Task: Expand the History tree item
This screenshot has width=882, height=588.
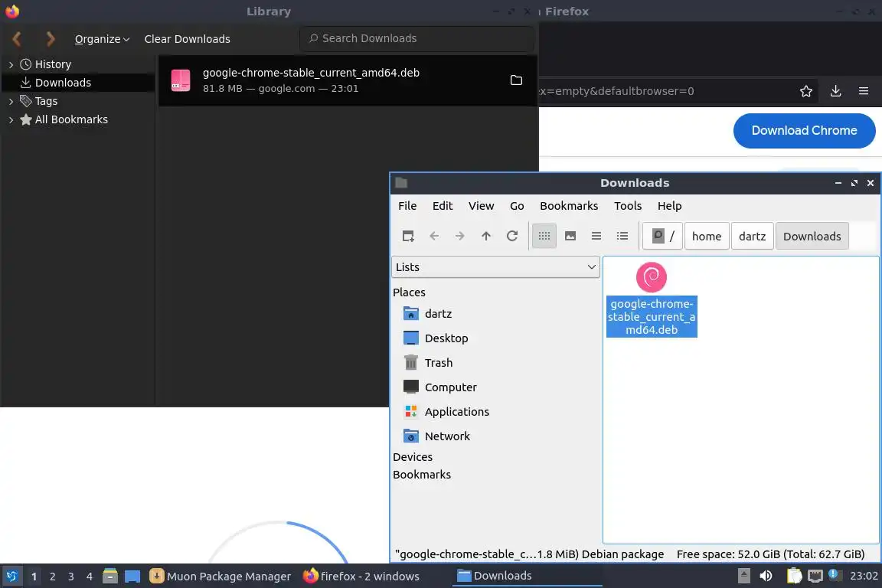Action: coord(11,65)
